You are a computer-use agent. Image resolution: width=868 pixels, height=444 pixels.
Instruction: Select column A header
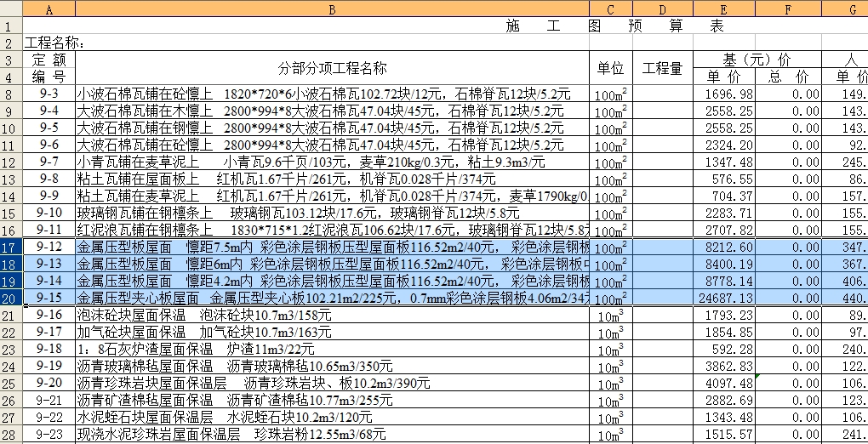click(49, 9)
